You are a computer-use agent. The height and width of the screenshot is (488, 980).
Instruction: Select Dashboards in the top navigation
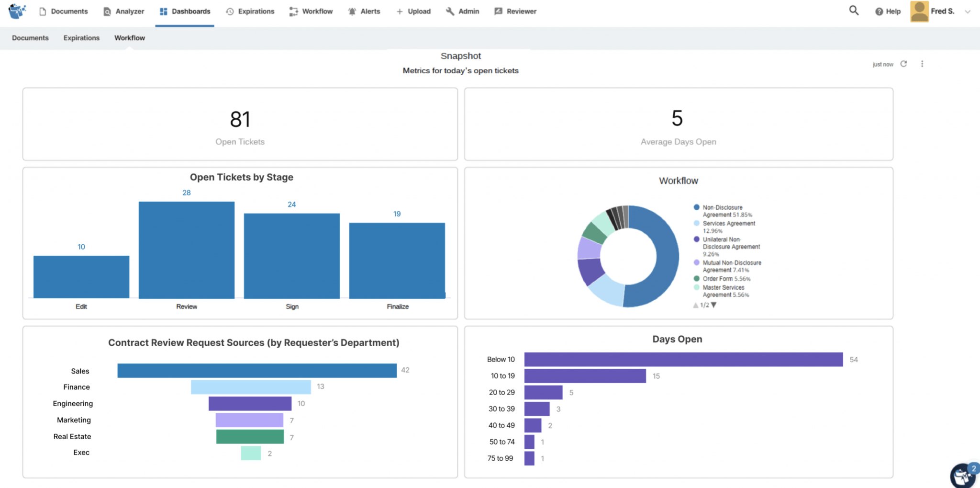[x=190, y=11]
